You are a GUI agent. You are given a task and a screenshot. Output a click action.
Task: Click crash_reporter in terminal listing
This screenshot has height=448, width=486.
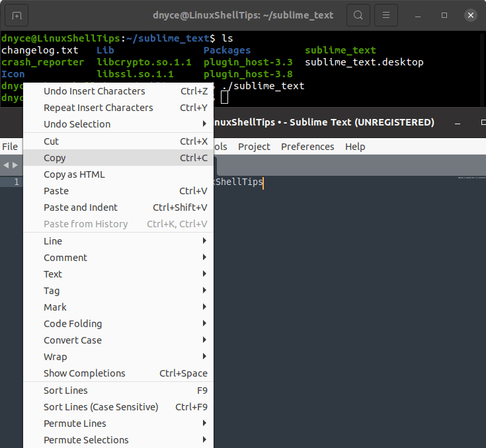pyautogui.click(x=43, y=62)
